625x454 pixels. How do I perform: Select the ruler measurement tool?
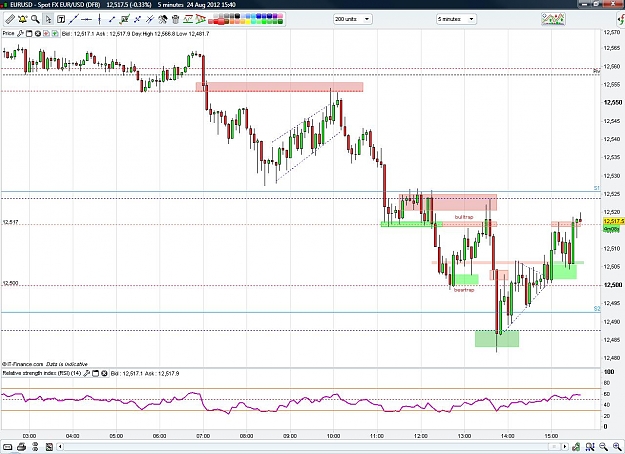point(10,19)
